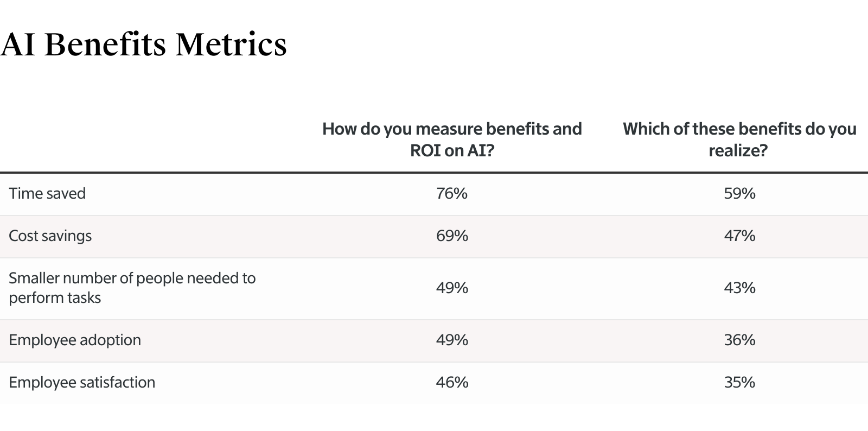868x431 pixels.
Task: Select the Employee satisfaction row label
Action: pos(82,383)
